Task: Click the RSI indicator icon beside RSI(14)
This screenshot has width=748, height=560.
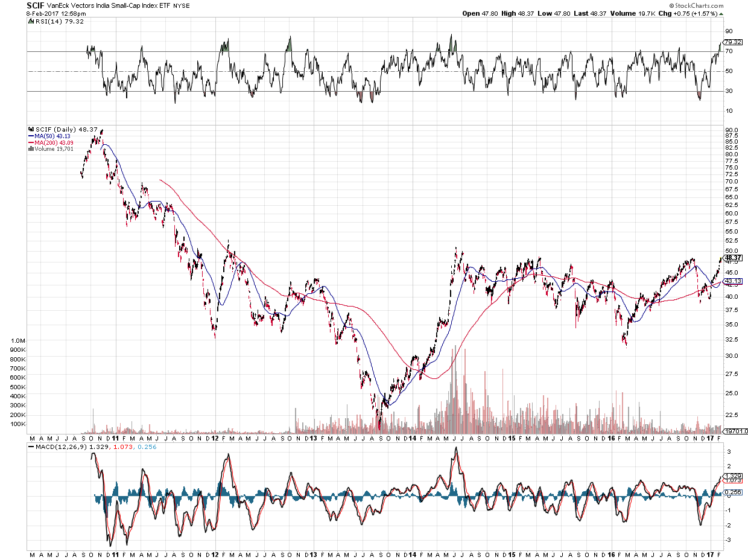Action: point(31,22)
